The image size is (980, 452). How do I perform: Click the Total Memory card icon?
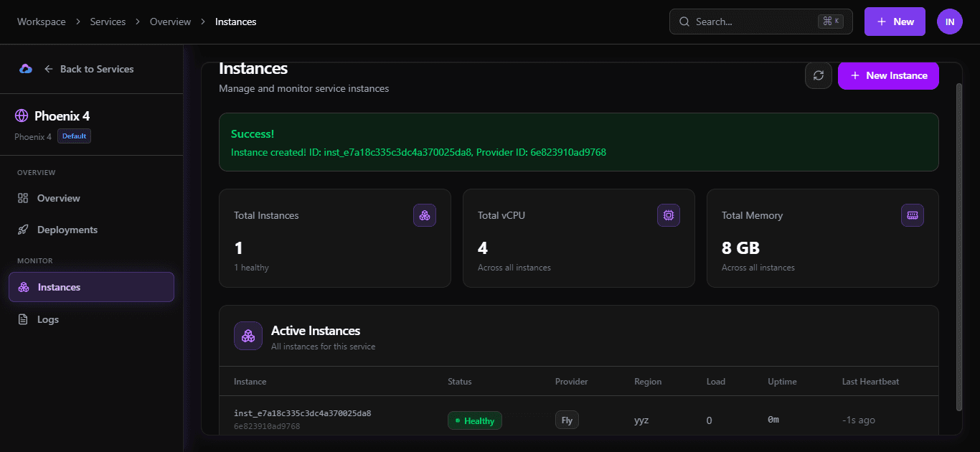[x=912, y=215]
